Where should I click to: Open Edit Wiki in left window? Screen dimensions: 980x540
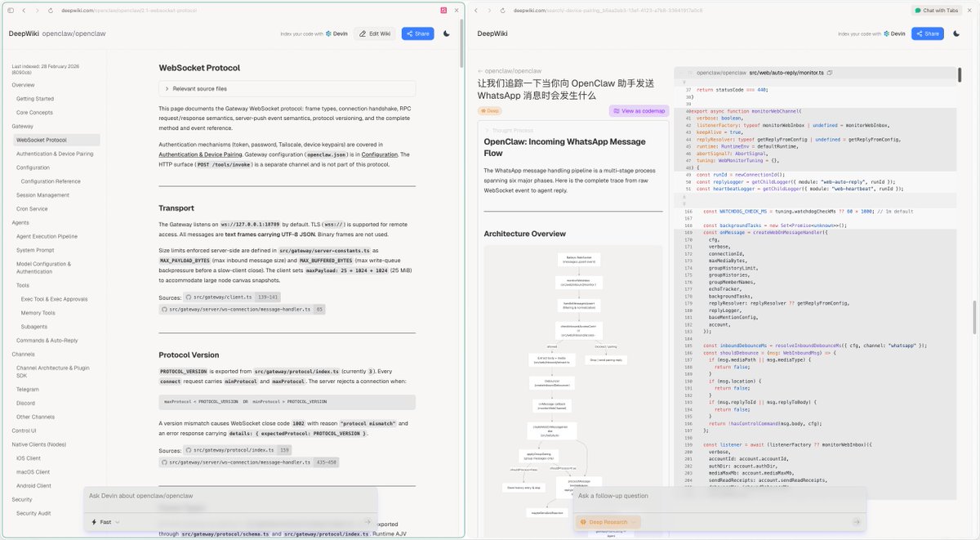tap(375, 33)
